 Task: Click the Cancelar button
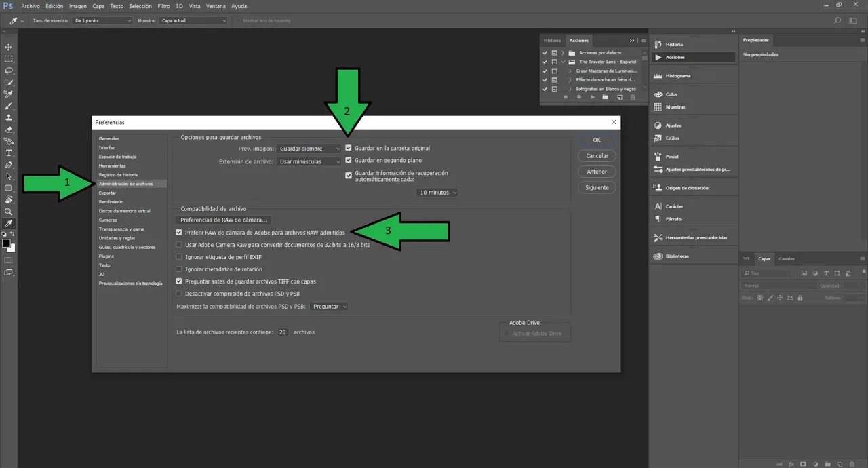pyautogui.click(x=597, y=156)
